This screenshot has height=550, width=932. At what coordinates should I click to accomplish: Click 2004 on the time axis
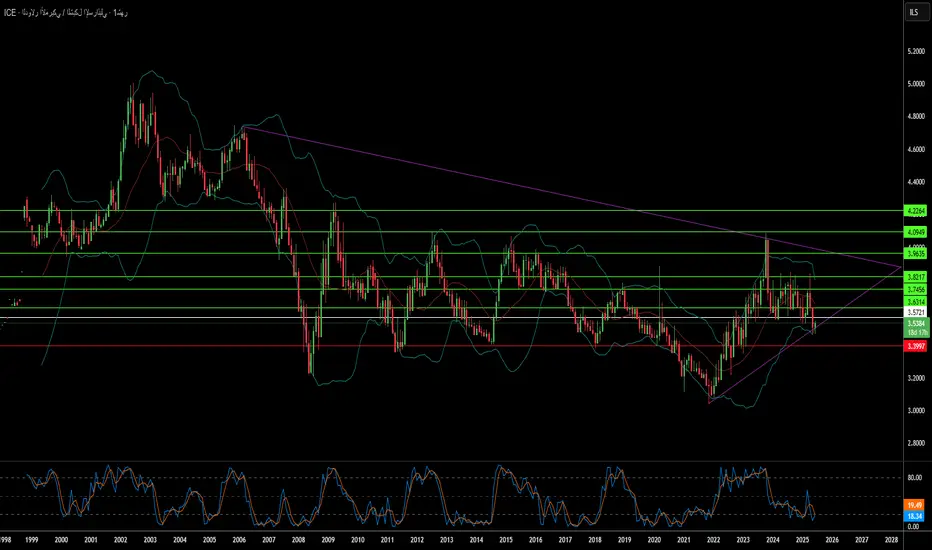pos(180,540)
